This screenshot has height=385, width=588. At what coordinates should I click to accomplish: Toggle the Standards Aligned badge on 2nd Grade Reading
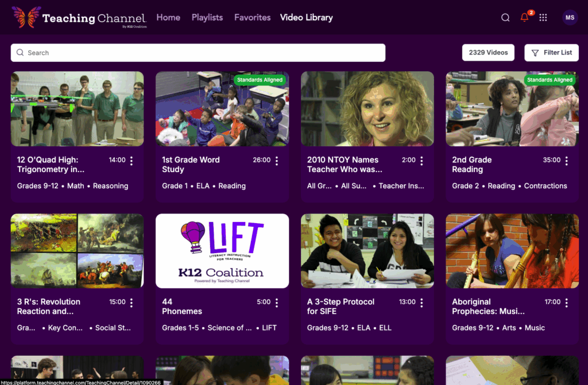coord(550,80)
